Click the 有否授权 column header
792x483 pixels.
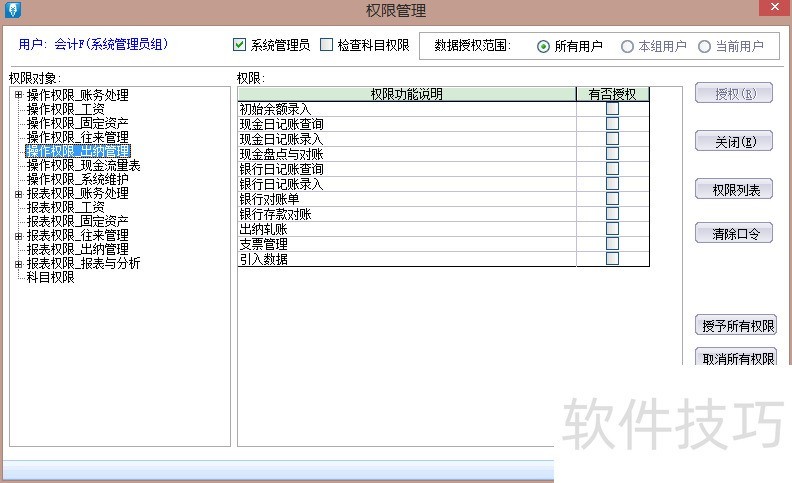[612, 94]
